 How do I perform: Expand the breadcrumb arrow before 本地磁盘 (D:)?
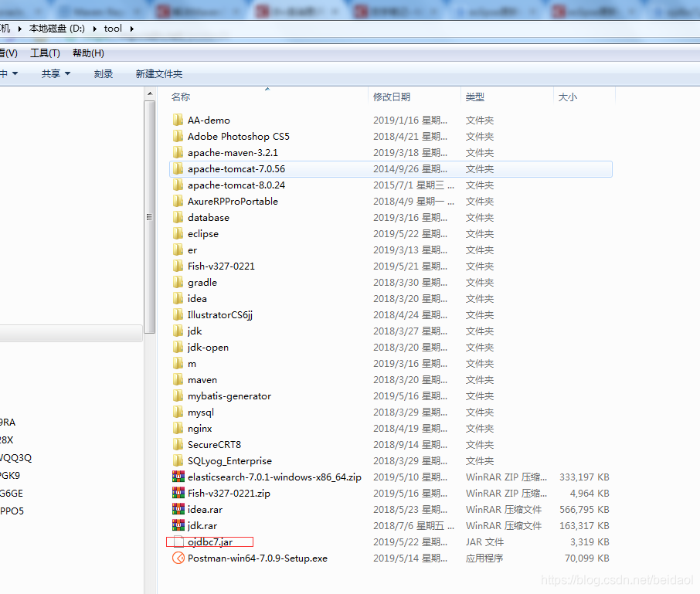[x=19, y=29]
